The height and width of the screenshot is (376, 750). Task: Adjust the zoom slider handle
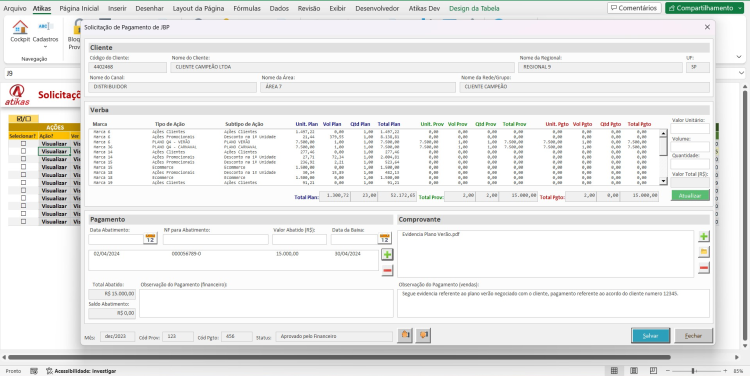click(x=693, y=371)
